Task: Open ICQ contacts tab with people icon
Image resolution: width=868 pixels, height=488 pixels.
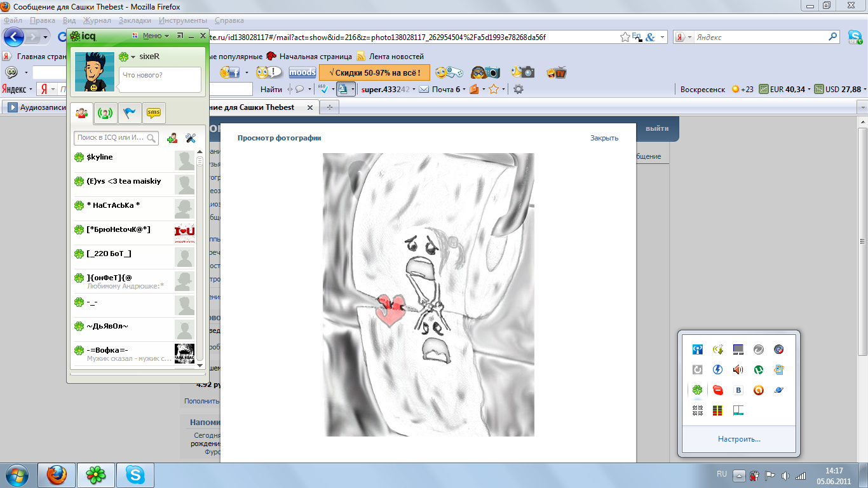Action: [81, 113]
